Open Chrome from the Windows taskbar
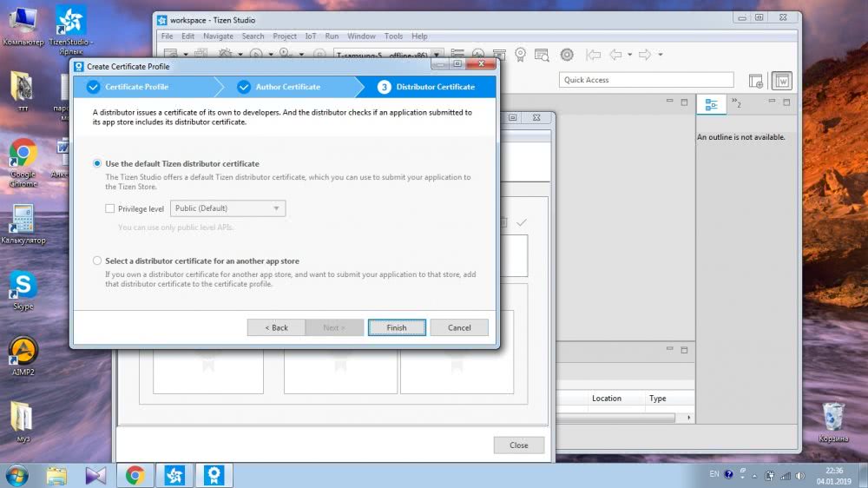The height and width of the screenshot is (488, 868). coord(135,475)
